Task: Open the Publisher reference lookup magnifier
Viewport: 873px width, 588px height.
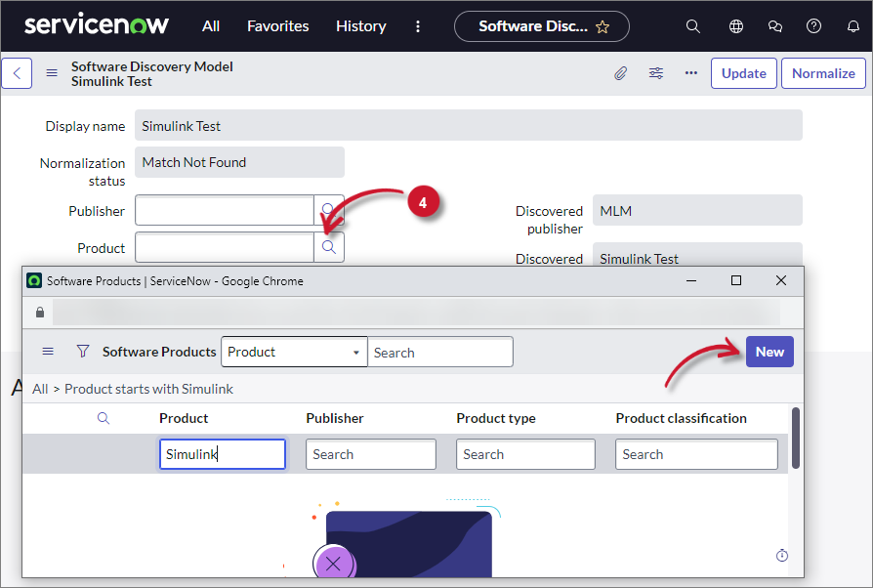Action: pos(329,210)
